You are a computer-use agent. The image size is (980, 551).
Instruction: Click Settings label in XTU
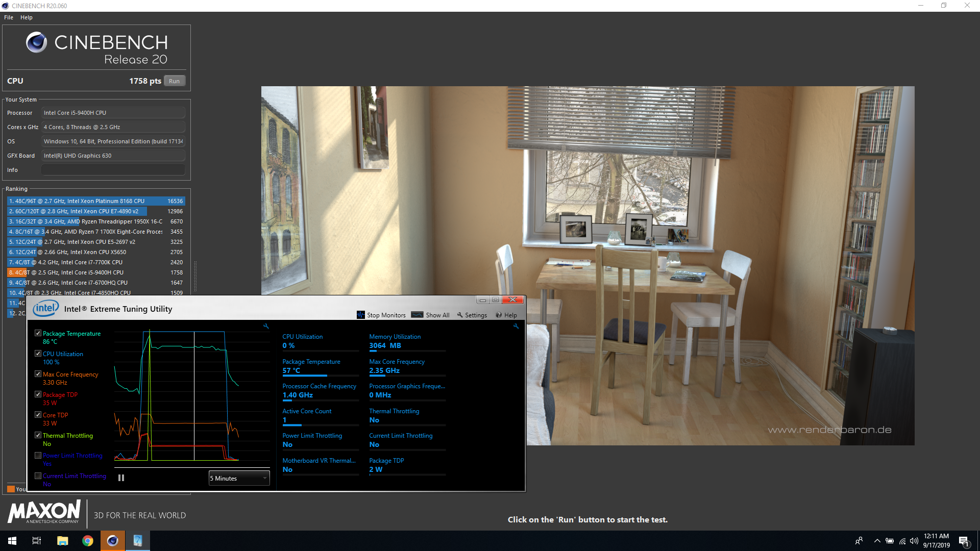coord(476,315)
